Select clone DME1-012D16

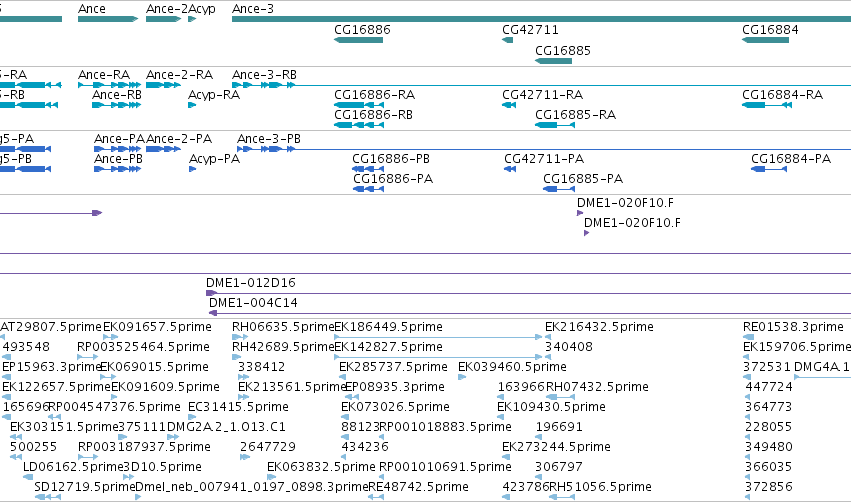click(x=528, y=293)
